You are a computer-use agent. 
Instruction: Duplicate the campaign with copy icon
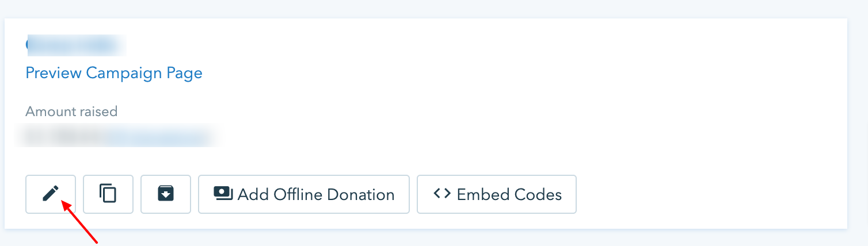[x=108, y=194]
